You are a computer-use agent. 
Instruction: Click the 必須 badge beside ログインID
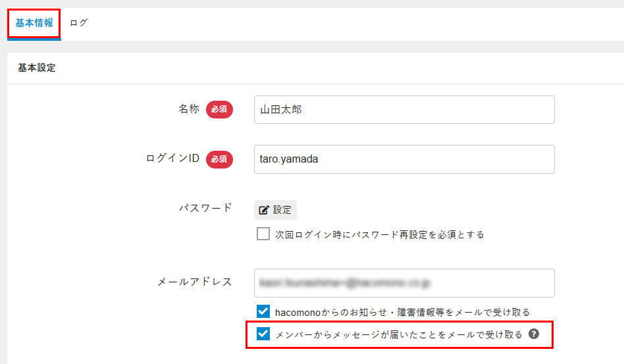[x=219, y=159]
